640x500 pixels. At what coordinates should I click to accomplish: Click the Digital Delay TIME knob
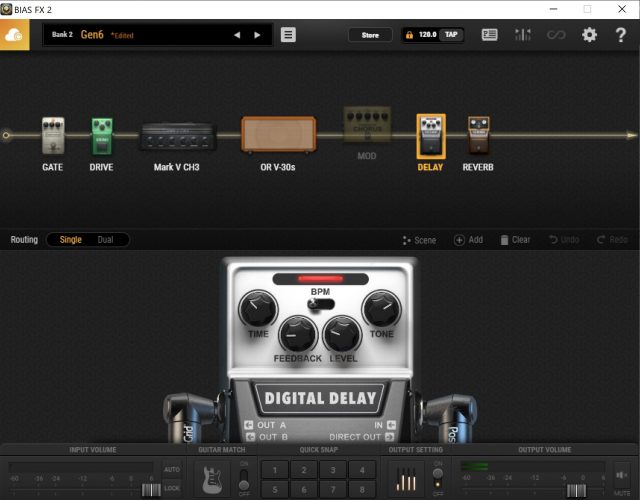258,309
